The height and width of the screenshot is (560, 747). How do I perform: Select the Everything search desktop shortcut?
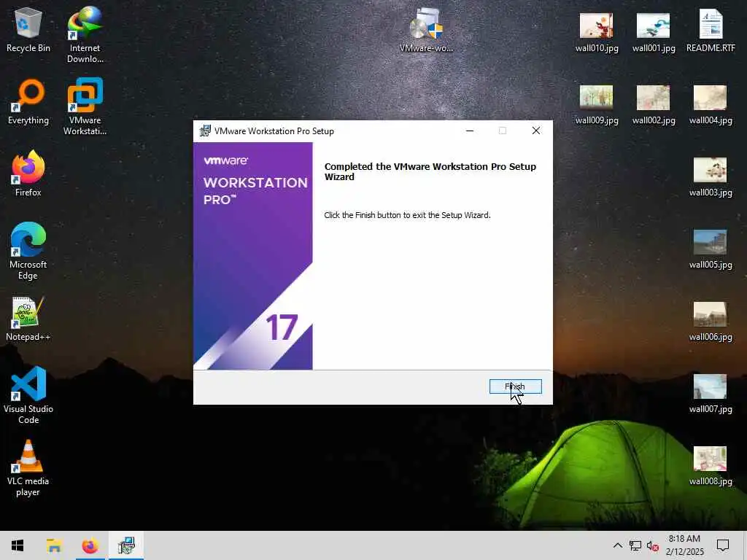(x=28, y=102)
